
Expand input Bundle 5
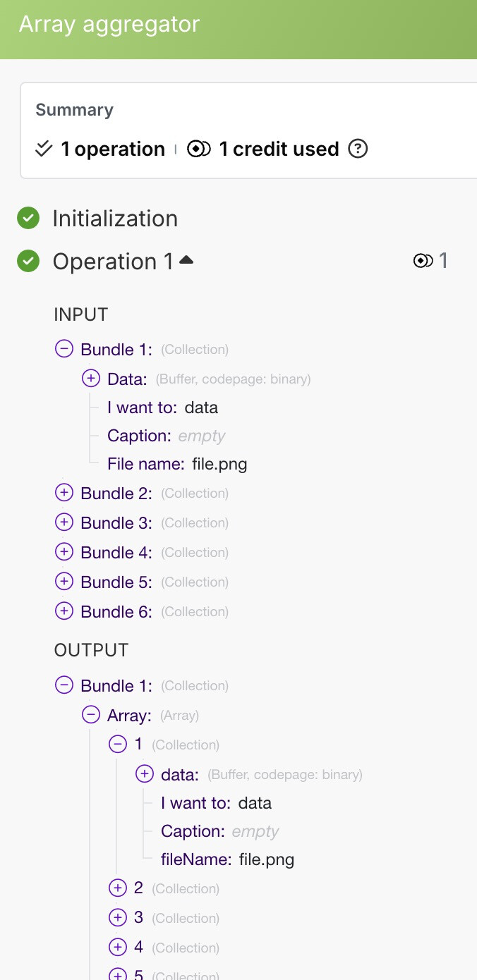(64, 582)
